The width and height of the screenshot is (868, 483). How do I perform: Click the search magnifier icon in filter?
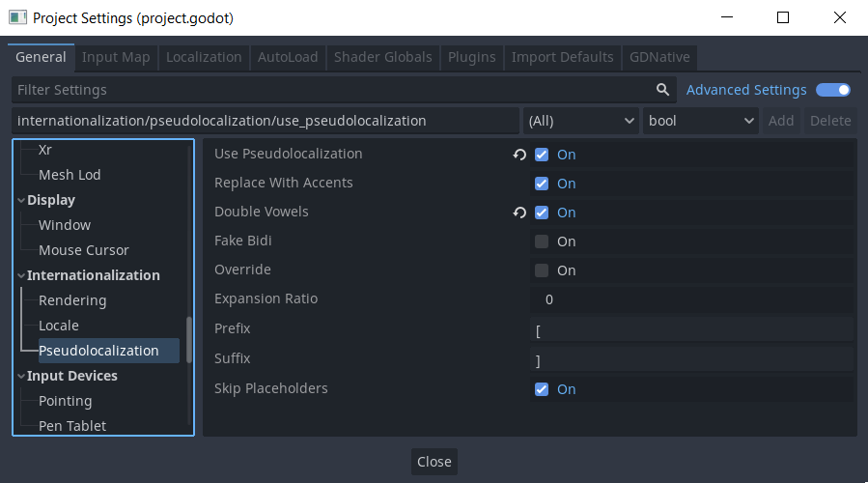pyautogui.click(x=662, y=90)
